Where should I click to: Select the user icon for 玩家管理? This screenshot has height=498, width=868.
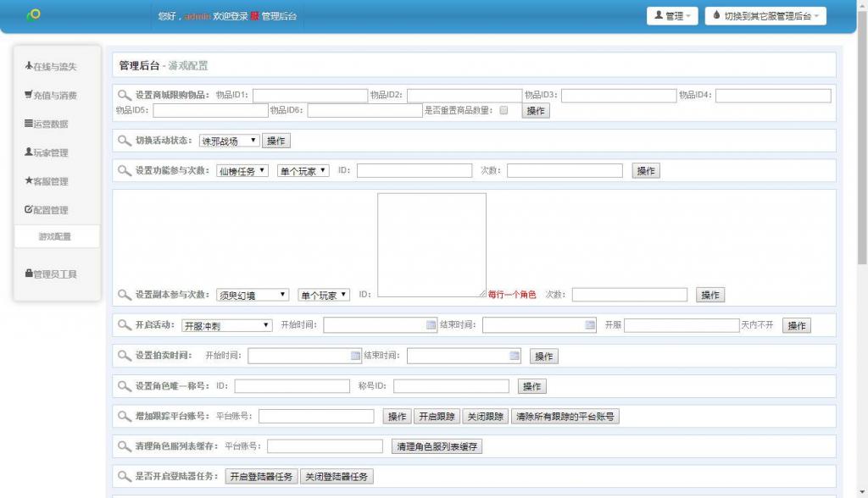29,152
